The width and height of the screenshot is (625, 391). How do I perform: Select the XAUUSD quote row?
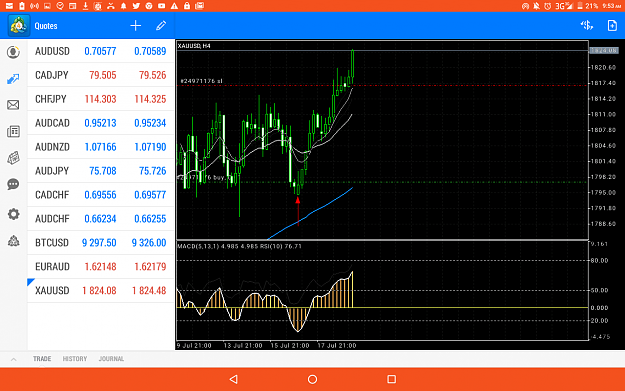click(101, 290)
